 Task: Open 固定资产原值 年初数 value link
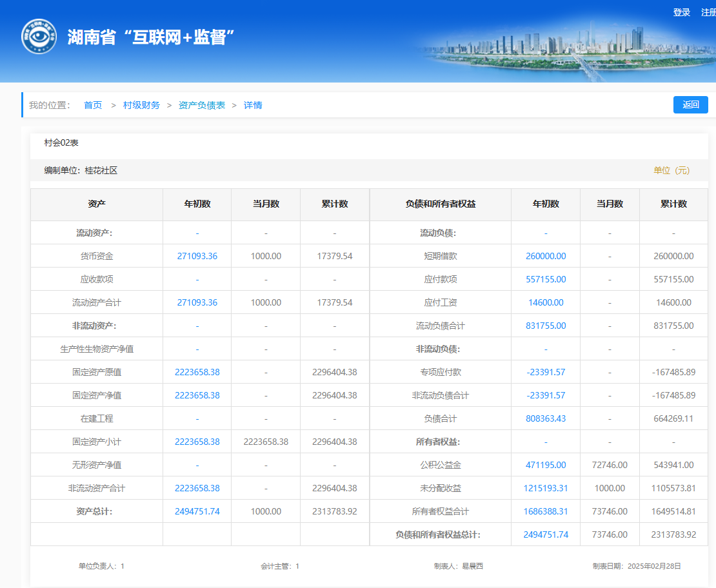pos(197,372)
